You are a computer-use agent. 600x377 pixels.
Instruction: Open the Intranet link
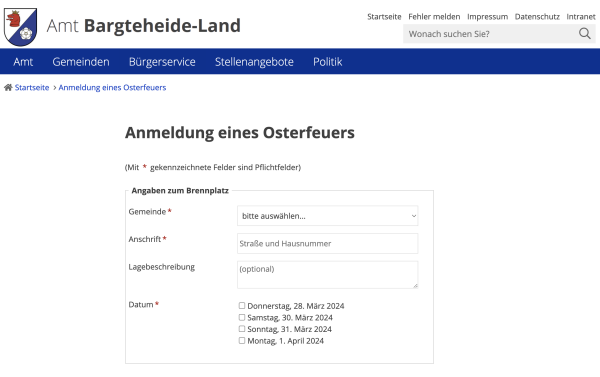[x=581, y=17]
